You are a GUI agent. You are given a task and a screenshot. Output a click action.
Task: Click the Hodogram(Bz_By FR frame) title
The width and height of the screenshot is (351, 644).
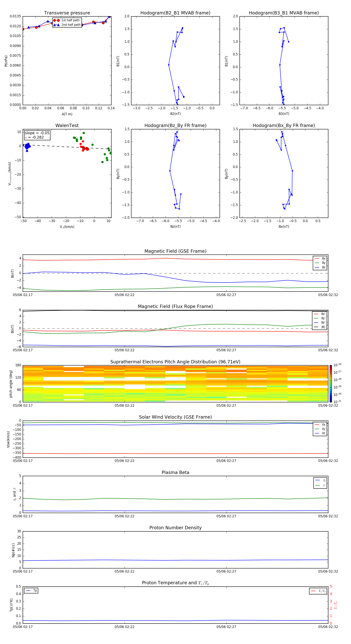[175, 125]
